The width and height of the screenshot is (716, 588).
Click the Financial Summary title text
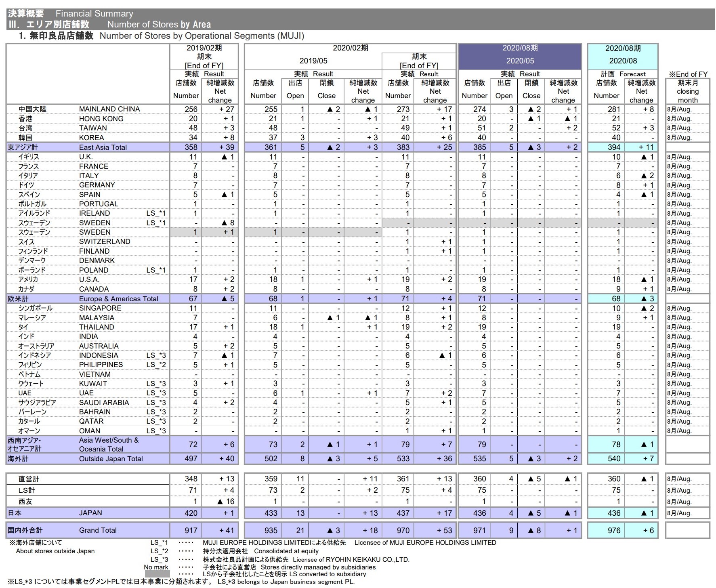point(94,14)
